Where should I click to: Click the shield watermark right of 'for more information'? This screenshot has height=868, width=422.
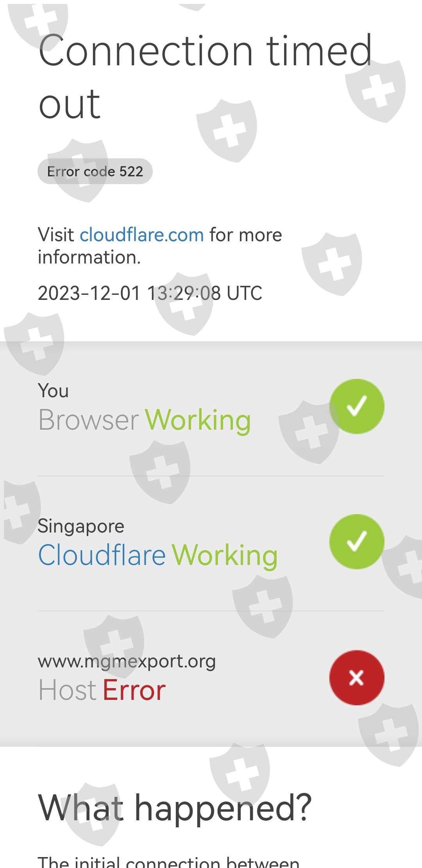point(332,264)
